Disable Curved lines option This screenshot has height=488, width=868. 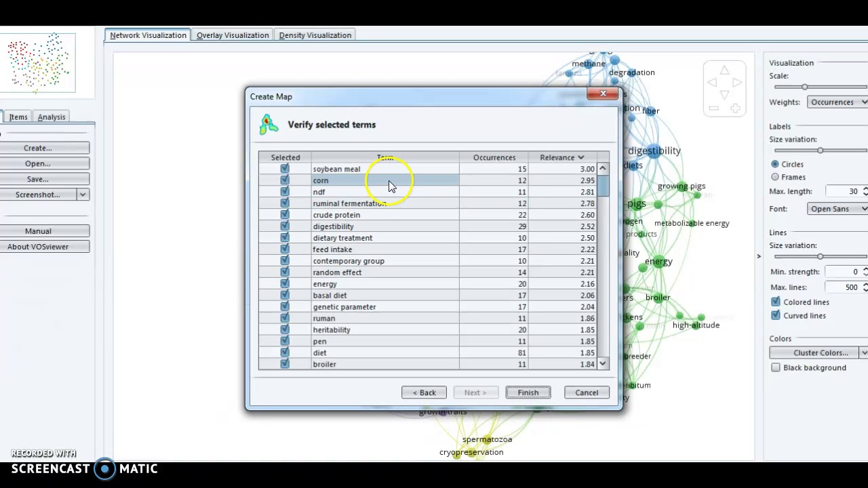coord(776,315)
